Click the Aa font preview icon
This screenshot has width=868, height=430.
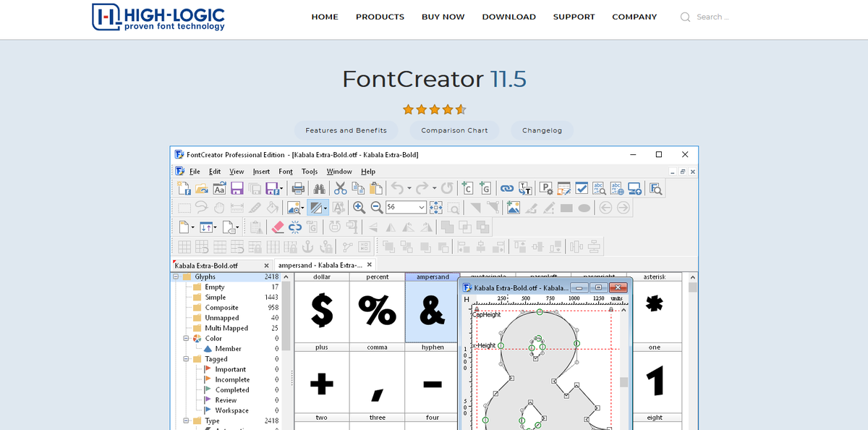219,188
